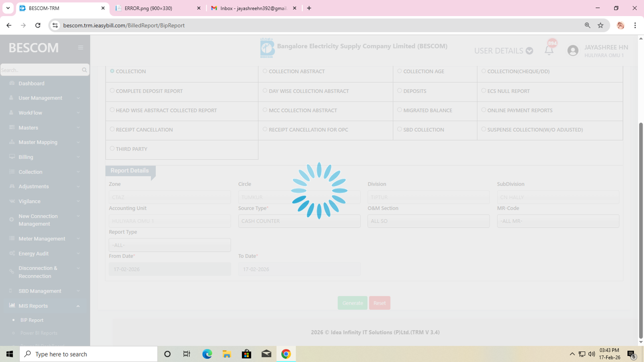Expand the Billing chevron in the sidebar

click(78, 157)
